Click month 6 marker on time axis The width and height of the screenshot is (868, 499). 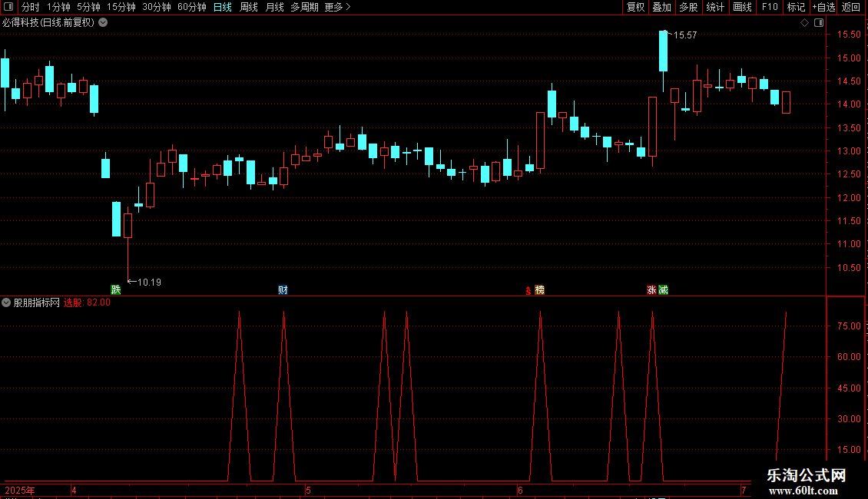tap(520, 491)
